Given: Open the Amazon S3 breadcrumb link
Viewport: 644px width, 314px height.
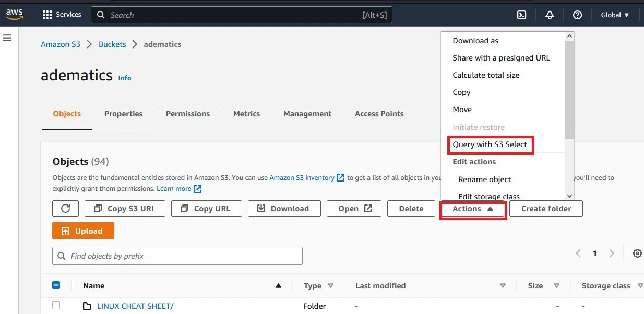Looking at the screenshot, I should pyautogui.click(x=61, y=44).
